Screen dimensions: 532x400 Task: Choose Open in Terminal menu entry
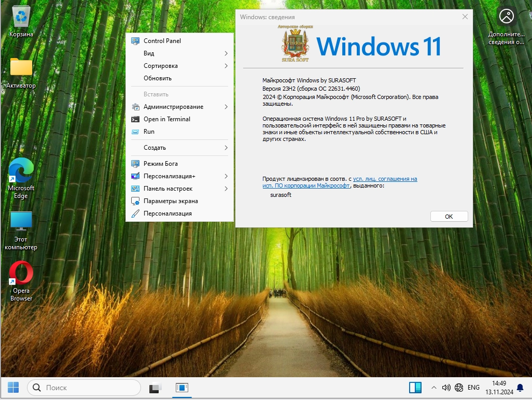166,119
